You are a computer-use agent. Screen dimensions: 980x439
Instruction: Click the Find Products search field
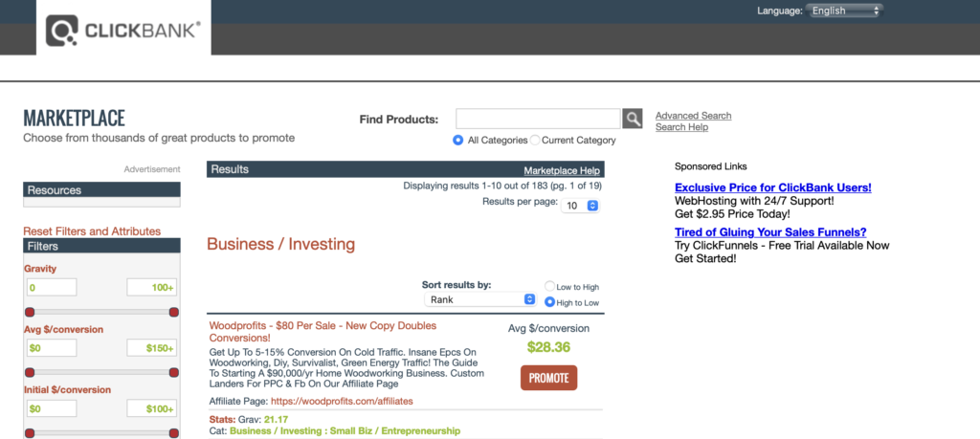538,119
